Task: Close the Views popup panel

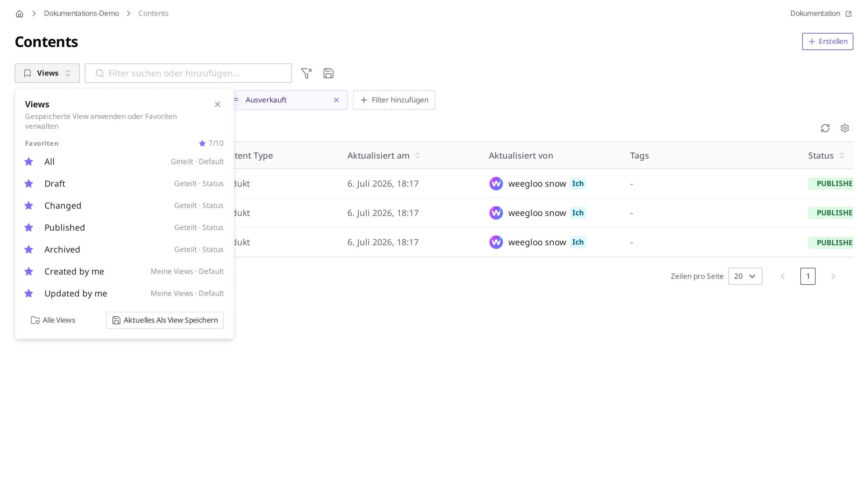Action: click(x=218, y=105)
